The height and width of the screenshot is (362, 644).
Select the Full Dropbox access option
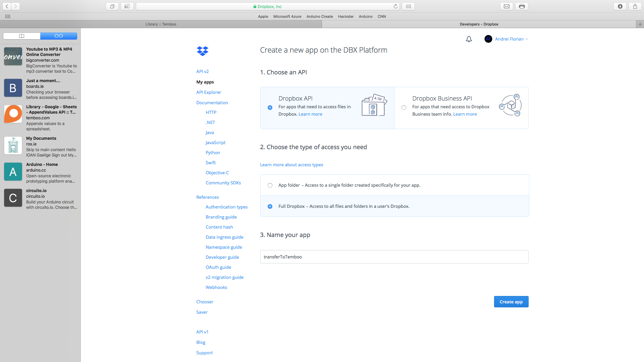pos(270,206)
